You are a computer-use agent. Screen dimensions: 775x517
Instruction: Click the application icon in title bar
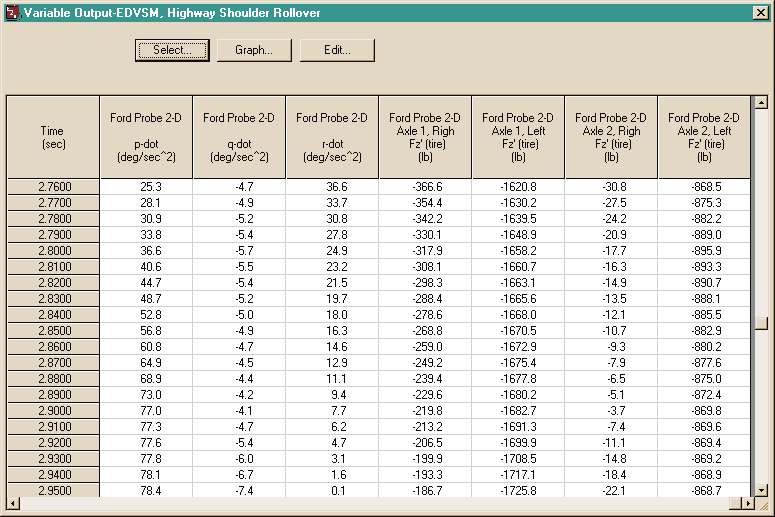click(12, 13)
